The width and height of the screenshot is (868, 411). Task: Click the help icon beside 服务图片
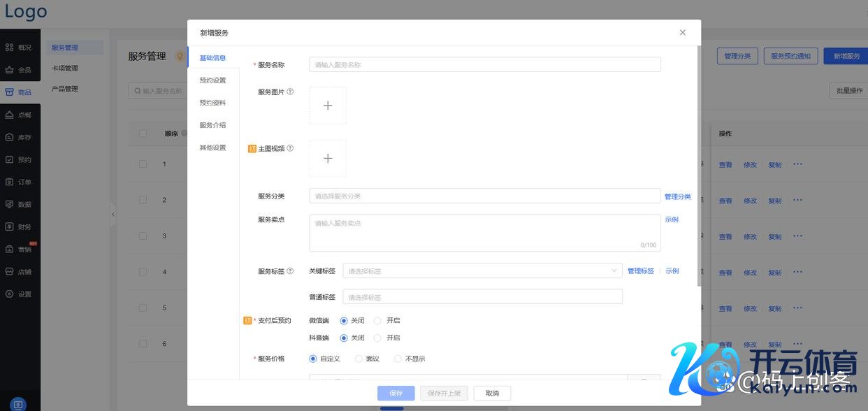pos(290,92)
